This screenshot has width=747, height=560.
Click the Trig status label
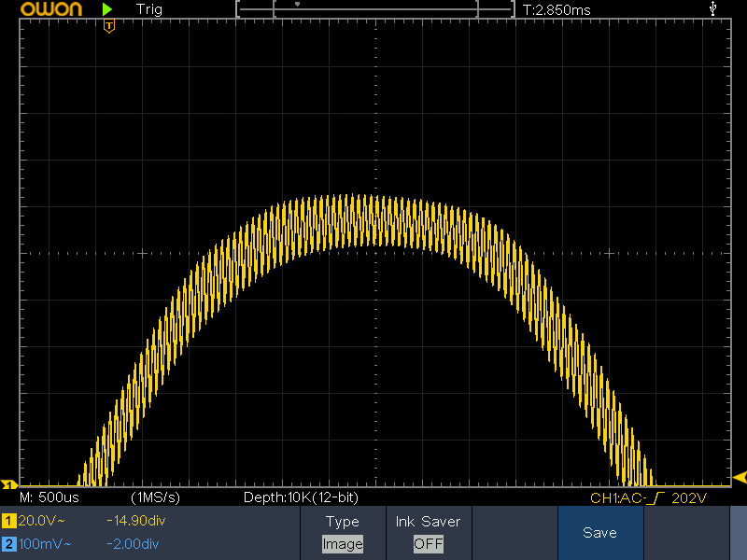click(x=148, y=9)
